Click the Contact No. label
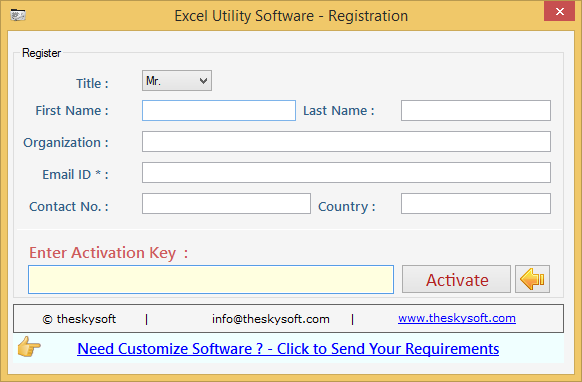 coord(69,206)
